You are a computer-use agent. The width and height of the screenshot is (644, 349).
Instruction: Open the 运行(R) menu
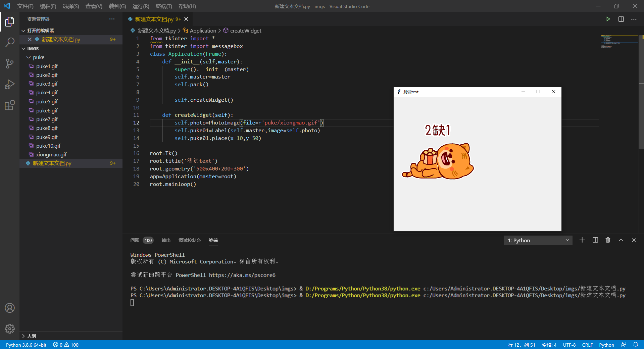point(141,6)
